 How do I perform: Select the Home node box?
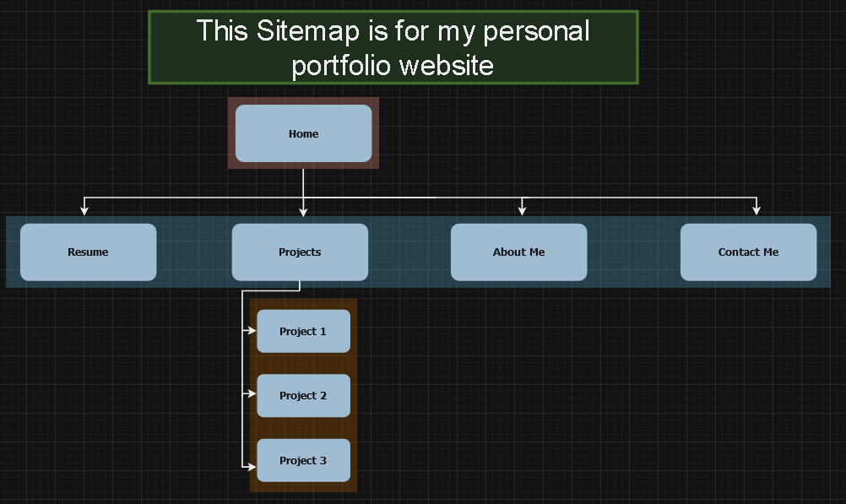tap(303, 133)
